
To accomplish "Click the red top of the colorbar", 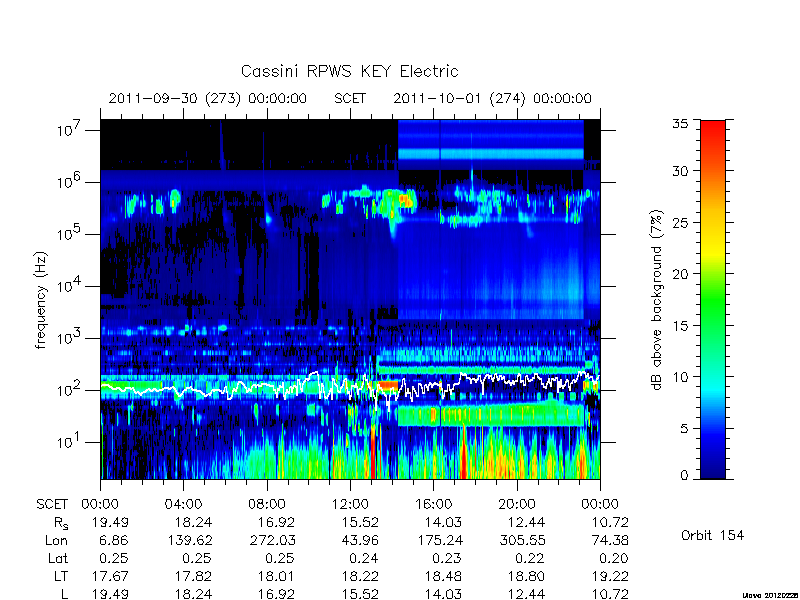I will pyautogui.click(x=713, y=134).
